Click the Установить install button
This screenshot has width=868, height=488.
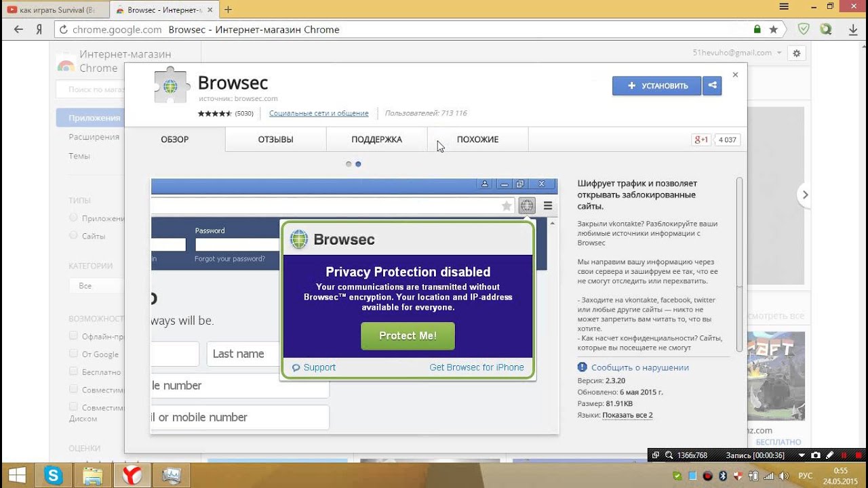[x=656, y=85]
